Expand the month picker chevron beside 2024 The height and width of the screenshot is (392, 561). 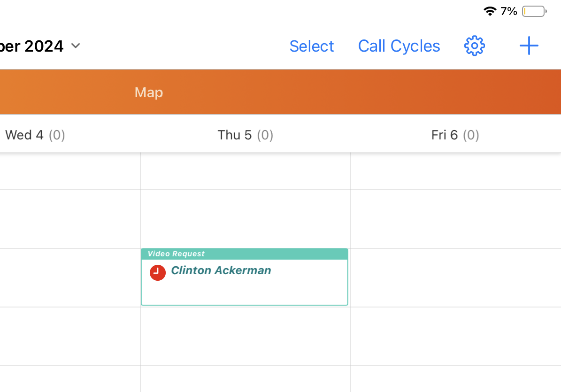click(x=76, y=46)
